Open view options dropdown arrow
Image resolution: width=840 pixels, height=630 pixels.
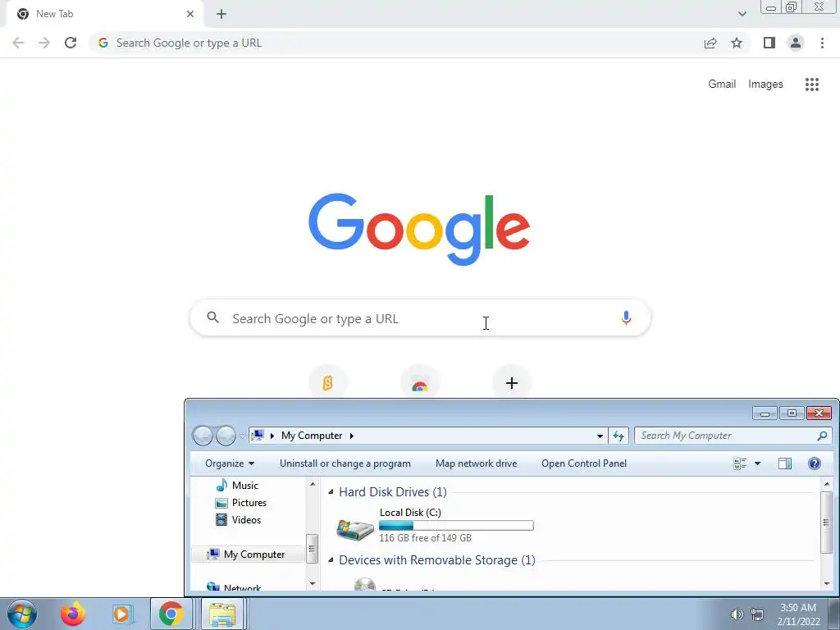click(757, 463)
